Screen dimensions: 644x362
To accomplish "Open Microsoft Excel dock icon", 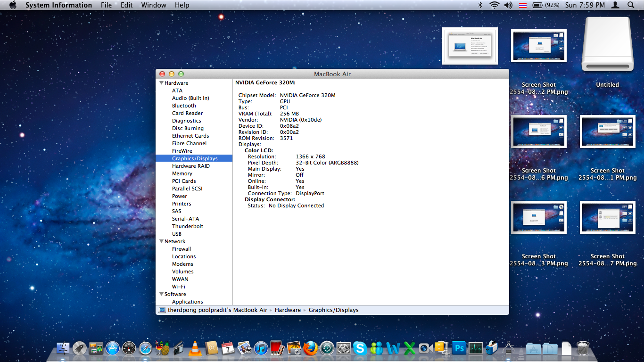I will pyautogui.click(x=409, y=348).
